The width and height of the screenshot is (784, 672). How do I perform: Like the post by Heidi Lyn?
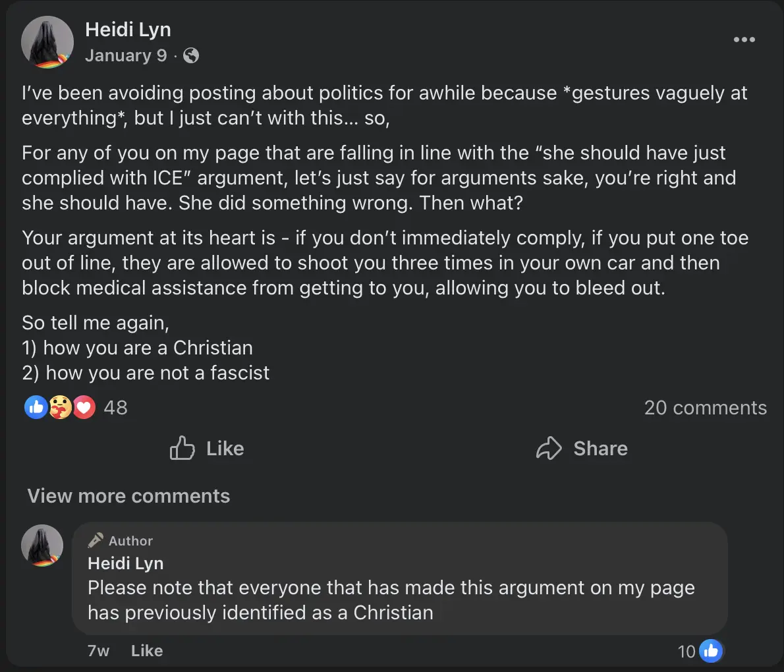tap(208, 449)
